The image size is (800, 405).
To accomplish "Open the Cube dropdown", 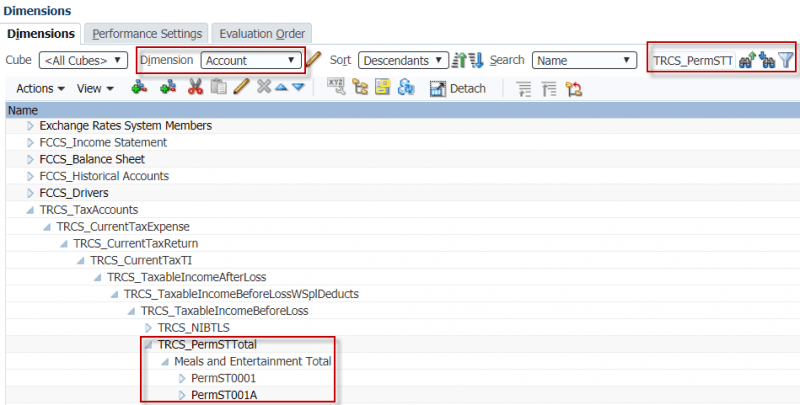I will click(x=84, y=60).
